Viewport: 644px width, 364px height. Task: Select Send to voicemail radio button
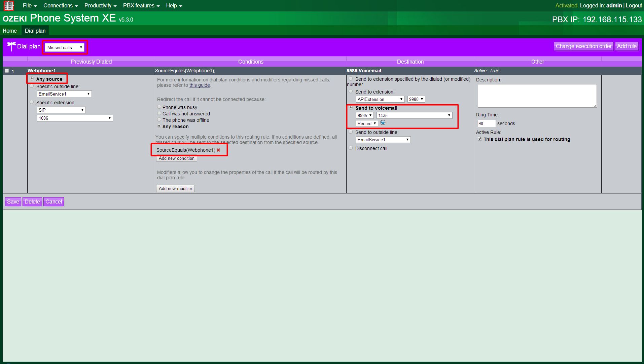351,108
